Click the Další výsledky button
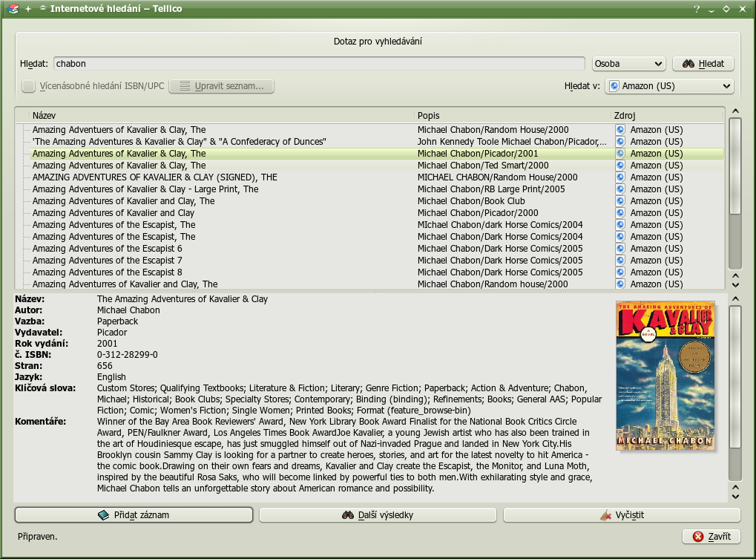 pyautogui.click(x=378, y=515)
